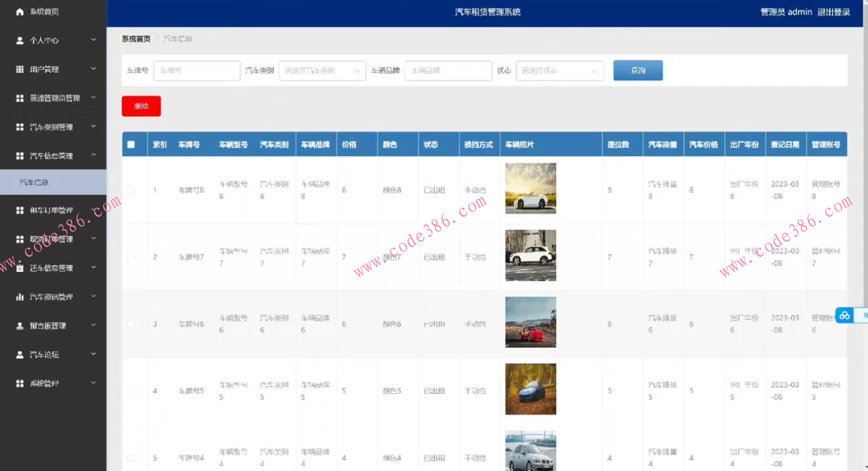Click the grid icon beside 用户管理
This screenshot has height=471, width=868.
(x=20, y=69)
